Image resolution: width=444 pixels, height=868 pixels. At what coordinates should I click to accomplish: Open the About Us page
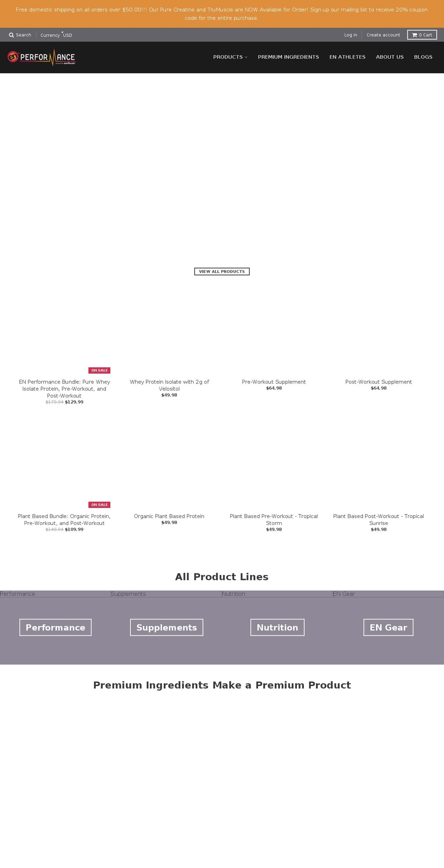(x=389, y=57)
